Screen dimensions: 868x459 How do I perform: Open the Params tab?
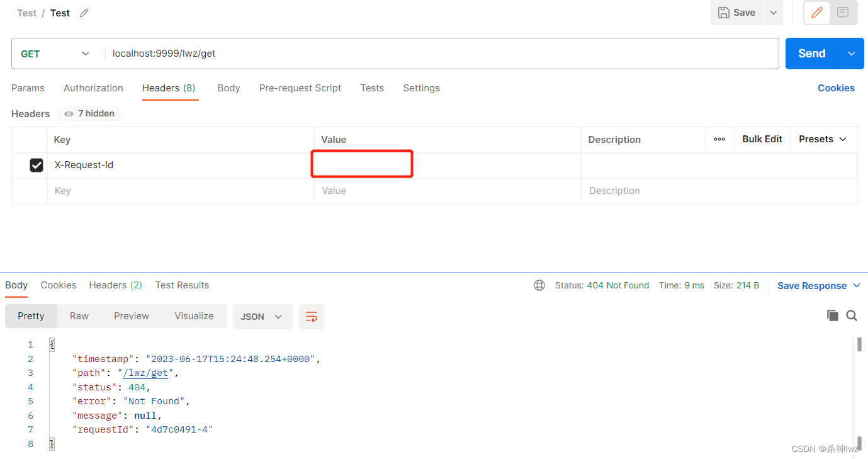(x=28, y=88)
